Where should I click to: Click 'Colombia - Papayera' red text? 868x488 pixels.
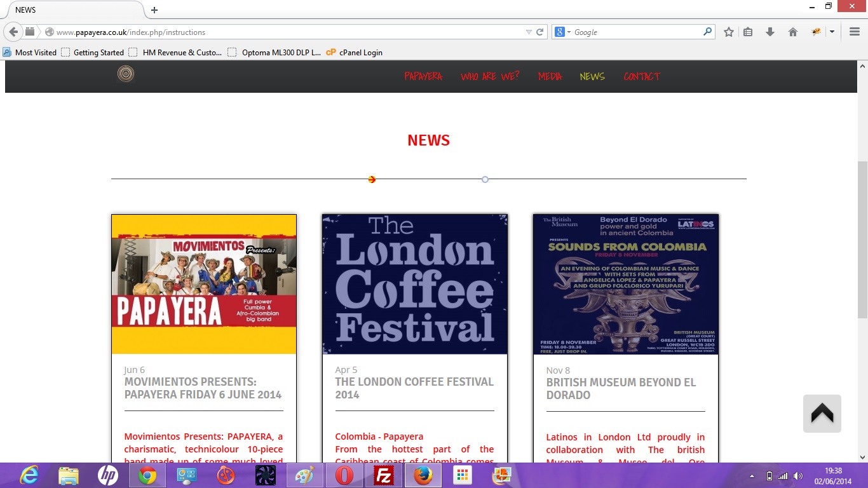(379, 437)
